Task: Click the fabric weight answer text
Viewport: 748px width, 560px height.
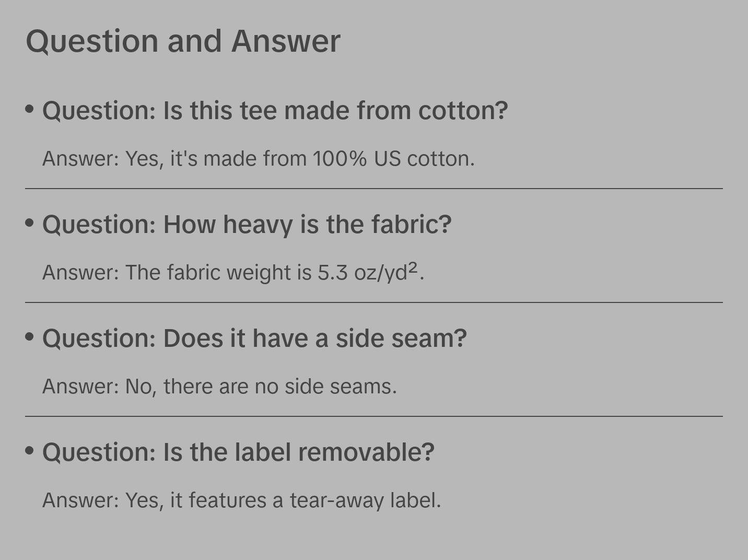Action: pos(233,273)
